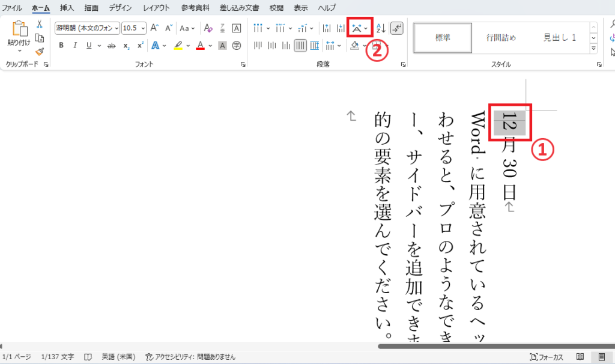Viewport: 615px width, 364px height.
Task: Apply yellow text highlight color
Action: pos(178,46)
